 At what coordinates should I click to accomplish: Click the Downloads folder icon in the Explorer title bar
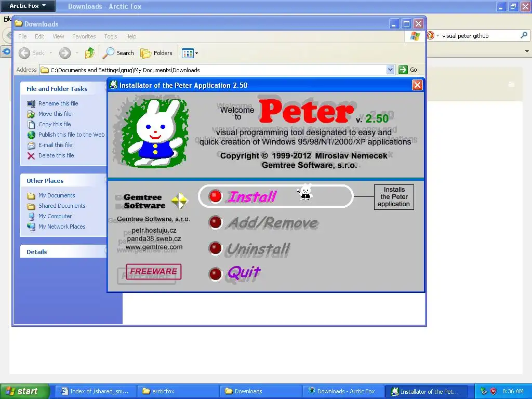coord(18,23)
